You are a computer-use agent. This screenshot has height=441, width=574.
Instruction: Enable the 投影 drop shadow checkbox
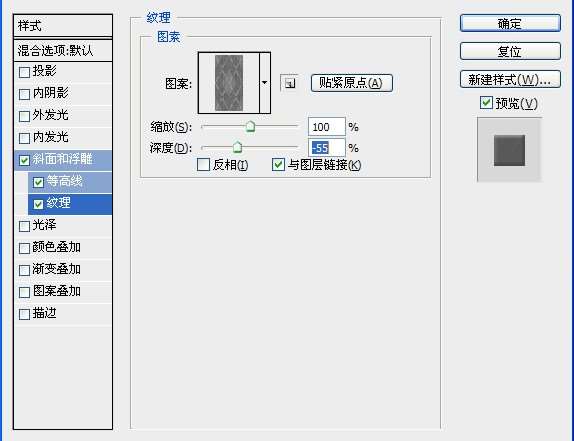25,72
